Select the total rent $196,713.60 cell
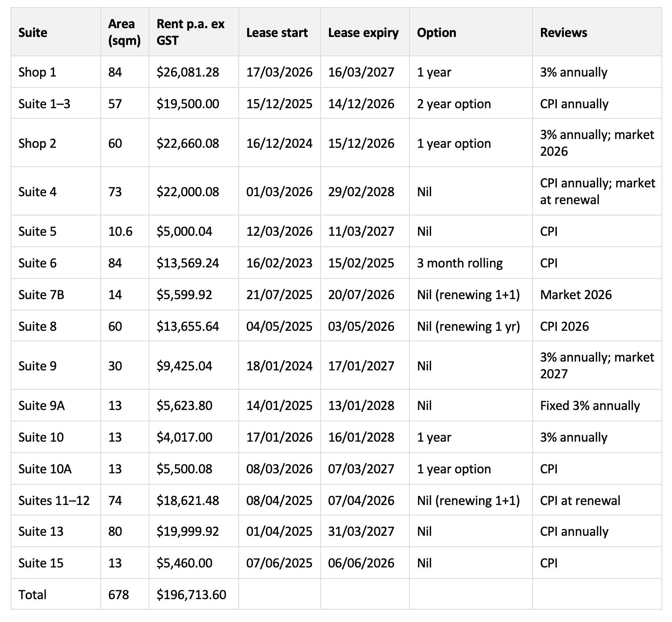672x622 pixels. point(191,595)
